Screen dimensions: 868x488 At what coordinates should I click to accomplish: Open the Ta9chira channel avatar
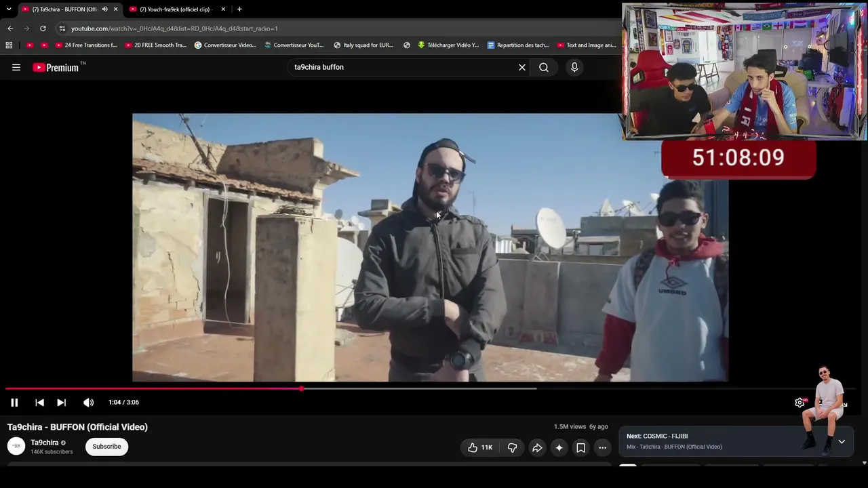pos(16,446)
